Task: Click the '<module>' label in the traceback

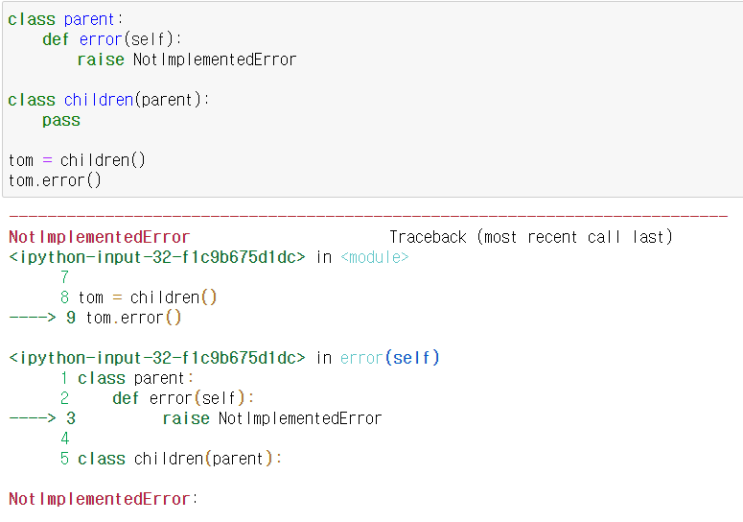Action: [x=374, y=257]
